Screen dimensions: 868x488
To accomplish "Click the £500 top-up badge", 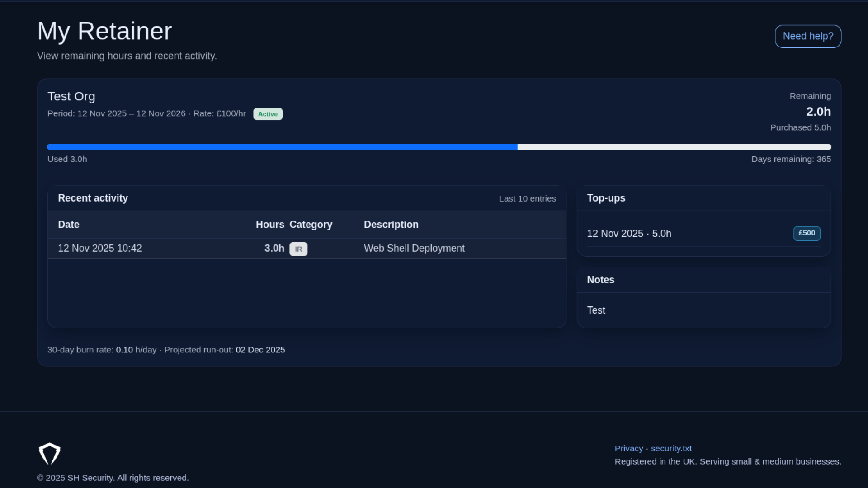I will click(x=807, y=233).
